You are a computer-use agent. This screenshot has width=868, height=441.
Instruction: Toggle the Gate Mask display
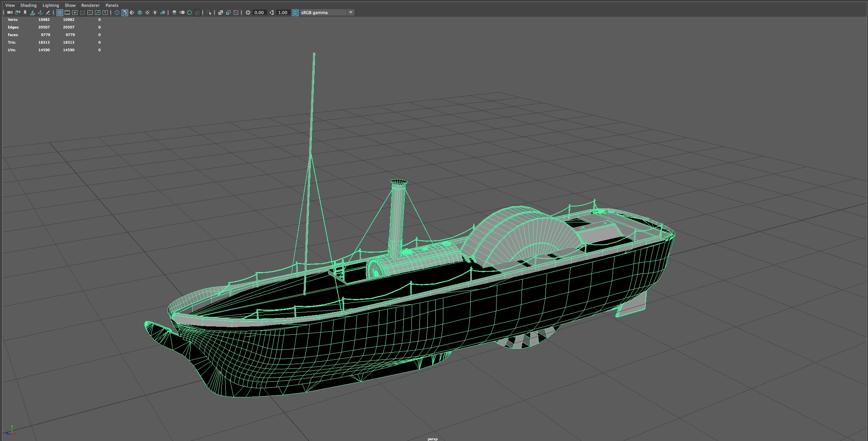coord(82,13)
